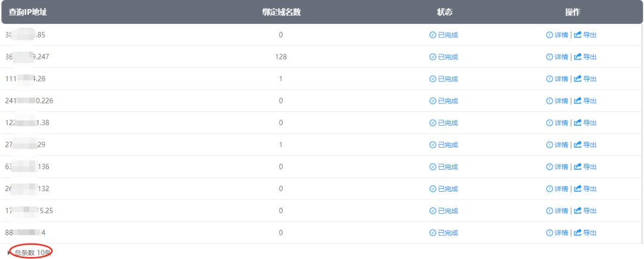Screen dimensions: 644x259
Task: Open 详情 for the 0.226 row
Action: 562,101
